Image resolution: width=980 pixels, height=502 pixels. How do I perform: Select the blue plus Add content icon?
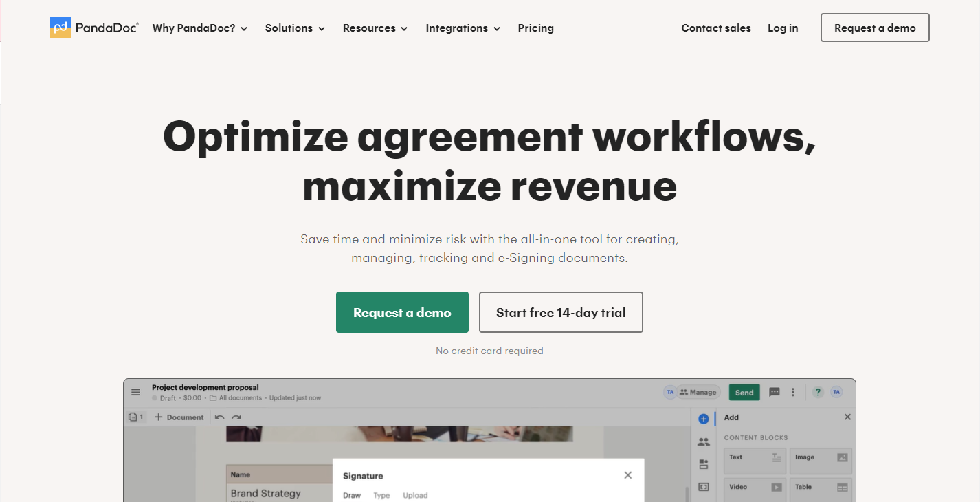(x=704, y=419)
